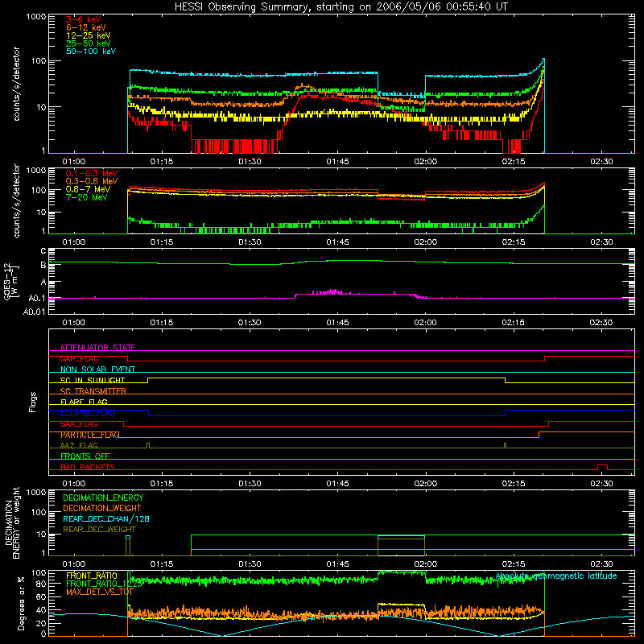The height and width of the screenshot is (644, 644).
Task: Click the 02:30 tick under GOES-12 panel
Action: [601, 323]
